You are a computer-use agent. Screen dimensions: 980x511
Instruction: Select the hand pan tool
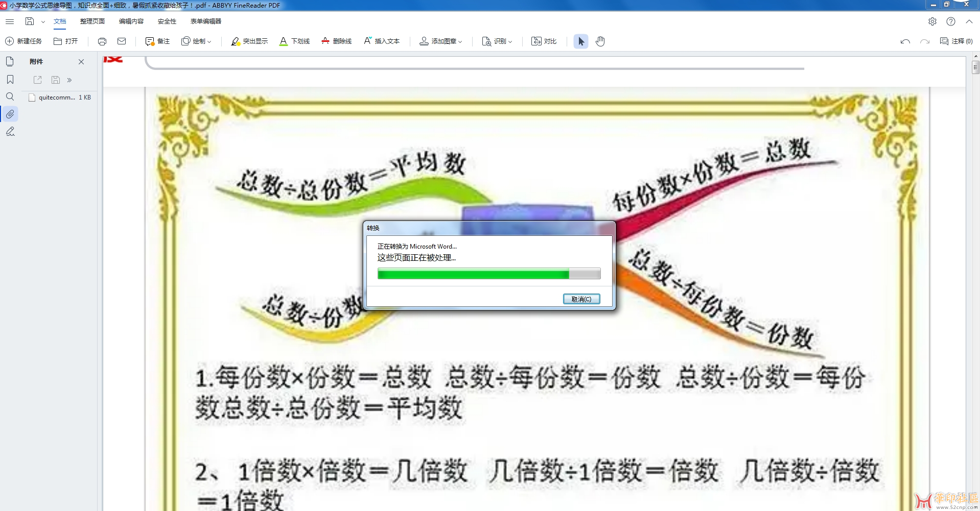(x=600, y=41)
